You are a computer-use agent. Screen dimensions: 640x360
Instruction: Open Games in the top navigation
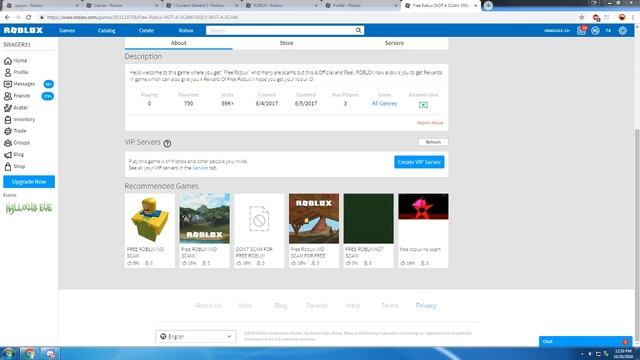click(67, 31)
